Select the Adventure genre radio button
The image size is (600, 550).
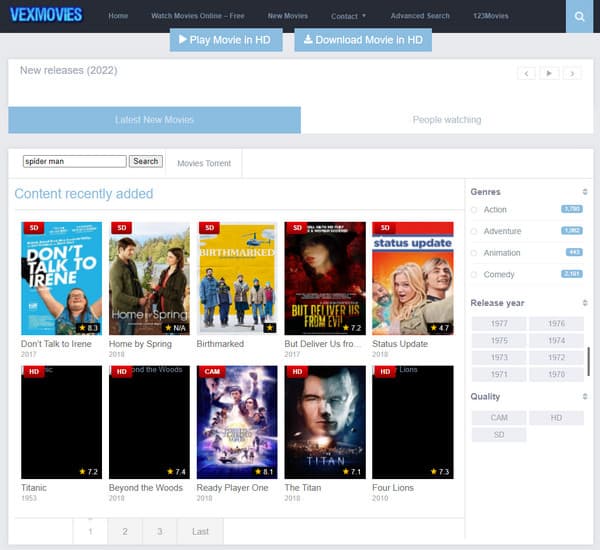point(474,232)
